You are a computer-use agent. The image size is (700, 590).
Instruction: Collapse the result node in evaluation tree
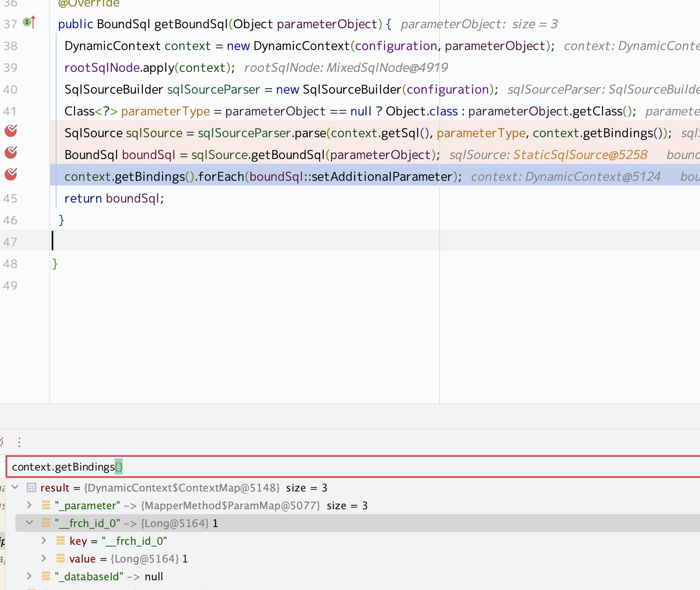coord(15,487)
